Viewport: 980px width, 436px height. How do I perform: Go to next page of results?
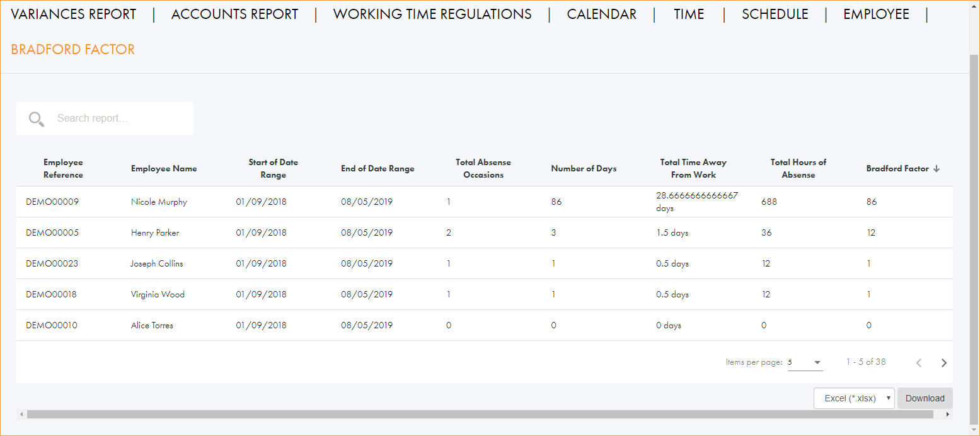(943, 363)
